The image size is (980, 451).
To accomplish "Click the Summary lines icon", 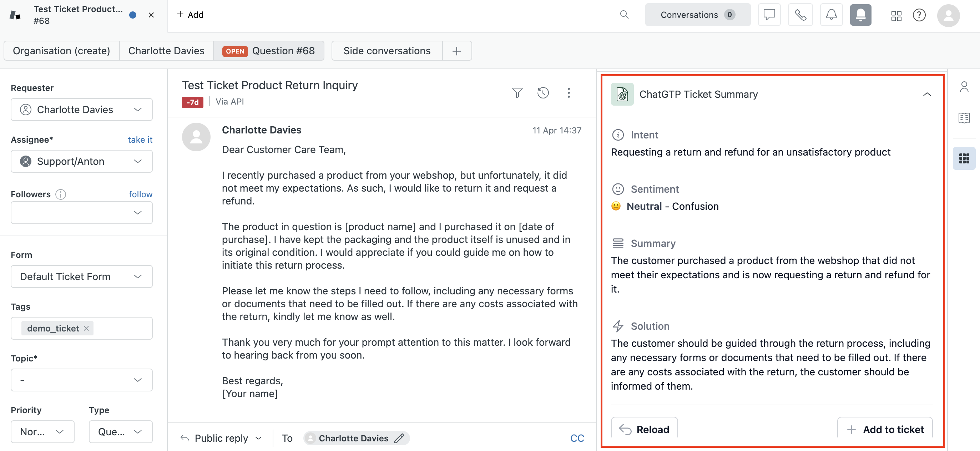I will pos(618,243).
